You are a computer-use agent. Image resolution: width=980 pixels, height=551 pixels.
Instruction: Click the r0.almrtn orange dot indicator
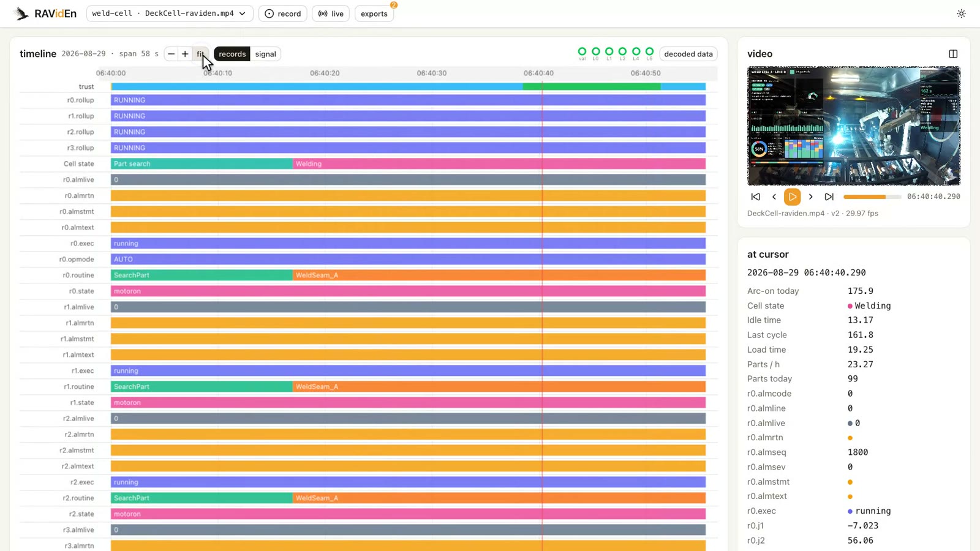pos(850,438)
